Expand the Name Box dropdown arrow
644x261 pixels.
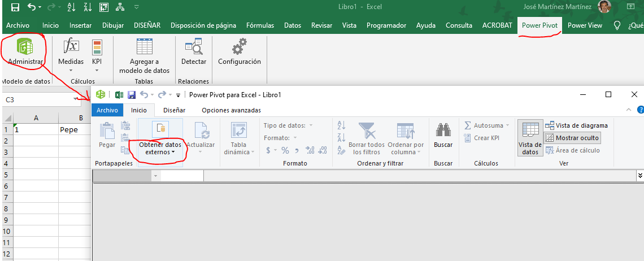pos(75,99)
